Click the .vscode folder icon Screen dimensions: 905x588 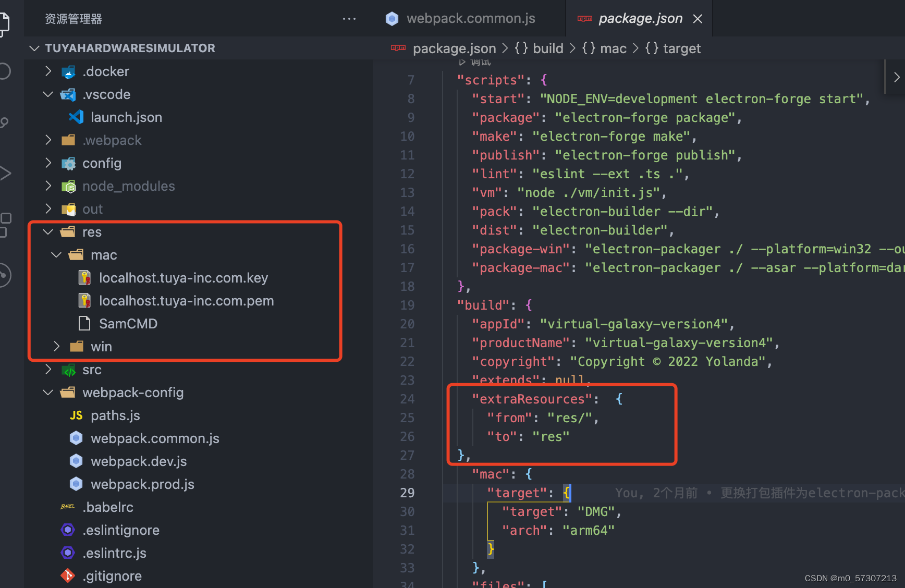pyautogui.click(x=68, y=94)
